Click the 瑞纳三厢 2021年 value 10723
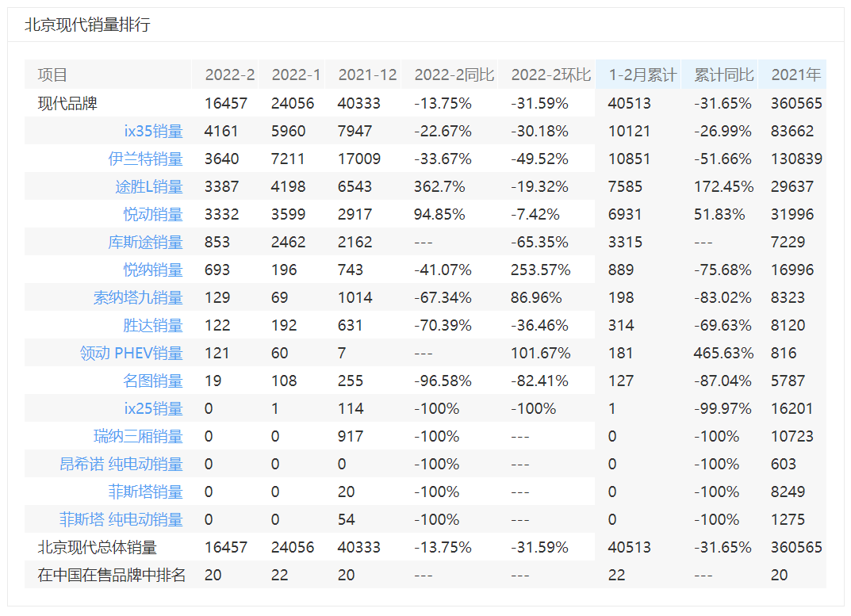 pos(792,436)
